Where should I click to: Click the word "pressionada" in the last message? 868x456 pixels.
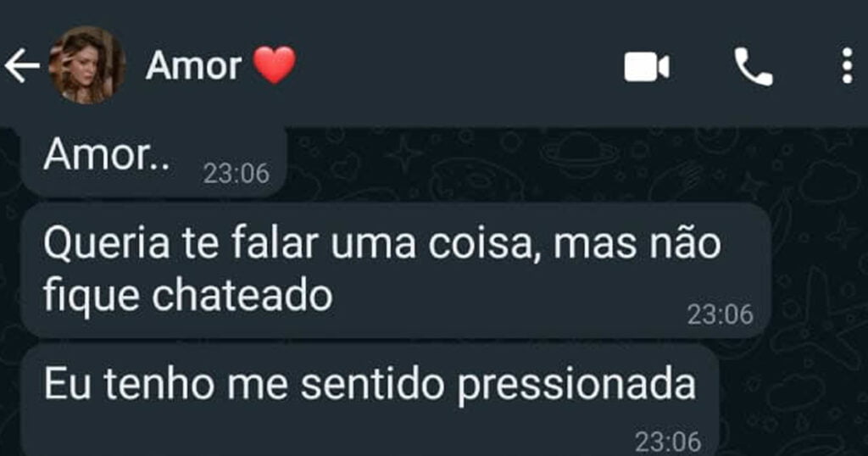coord(576,386)
